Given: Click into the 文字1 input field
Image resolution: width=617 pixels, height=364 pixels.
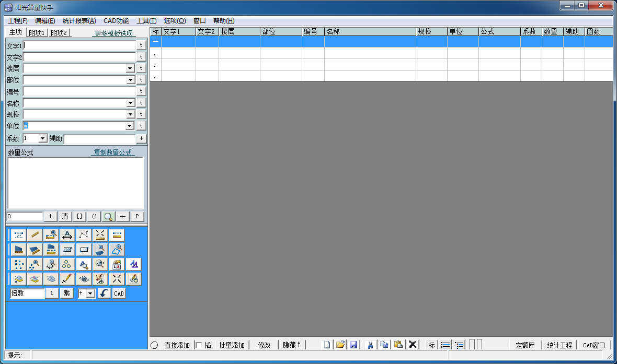Looking at the screenshot, I should [x=79, y=45].
